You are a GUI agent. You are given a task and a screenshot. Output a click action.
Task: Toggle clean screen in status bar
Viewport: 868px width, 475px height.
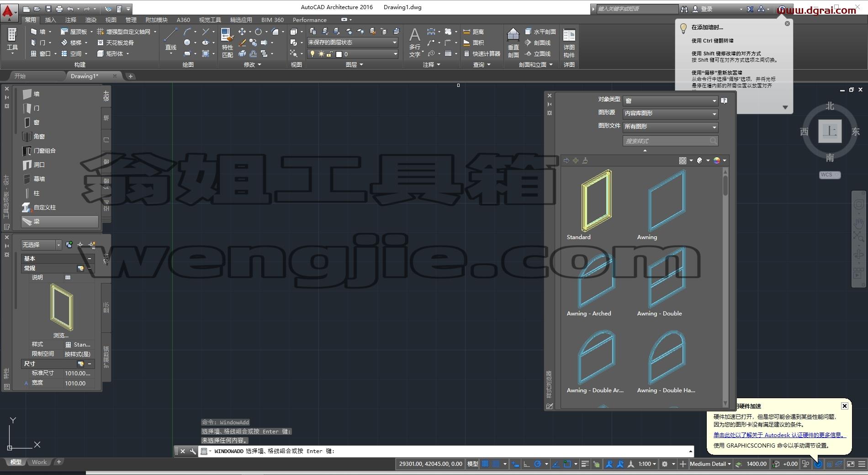pos(850,464)
